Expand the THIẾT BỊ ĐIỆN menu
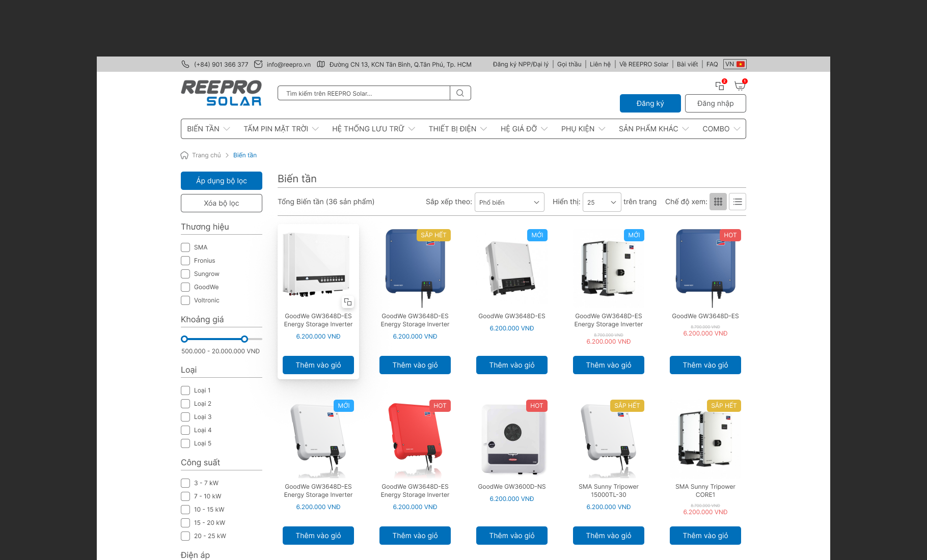Screen dimensions: 927x560 click(458, 129)
